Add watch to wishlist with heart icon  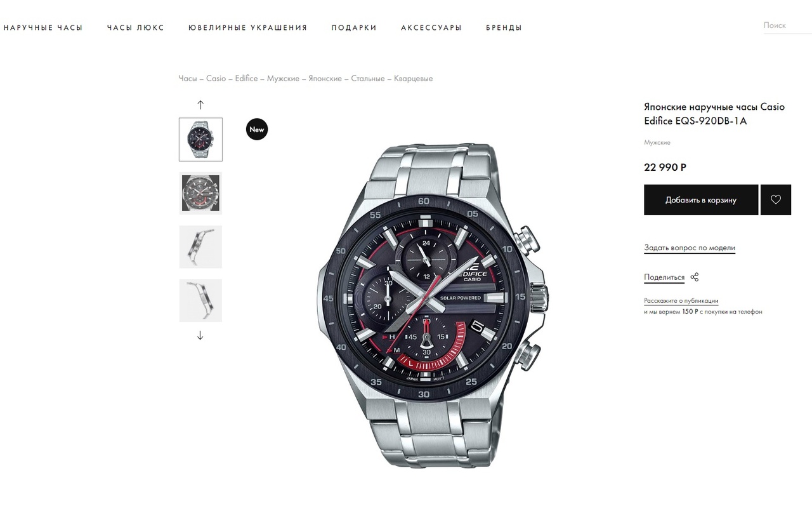tap(775, 200)
